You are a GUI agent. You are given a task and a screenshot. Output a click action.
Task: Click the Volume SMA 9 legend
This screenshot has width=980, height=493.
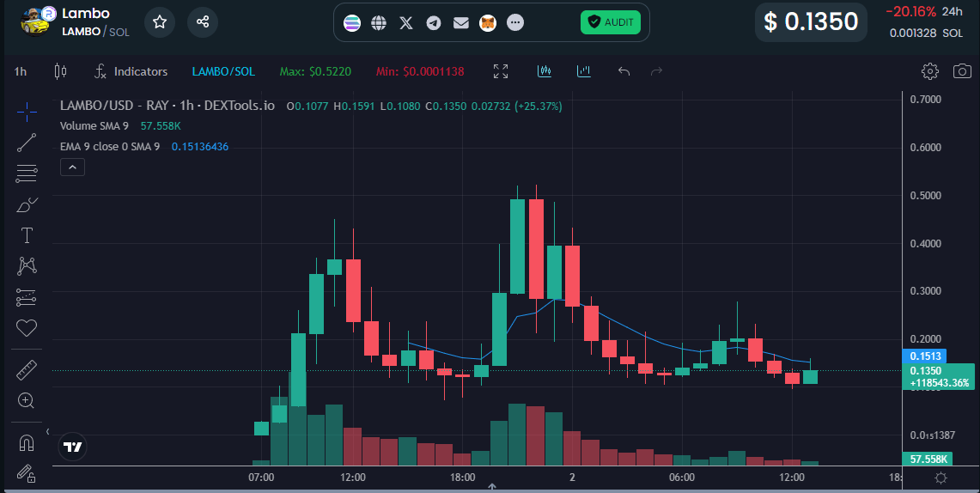click(x=94, y=126)
